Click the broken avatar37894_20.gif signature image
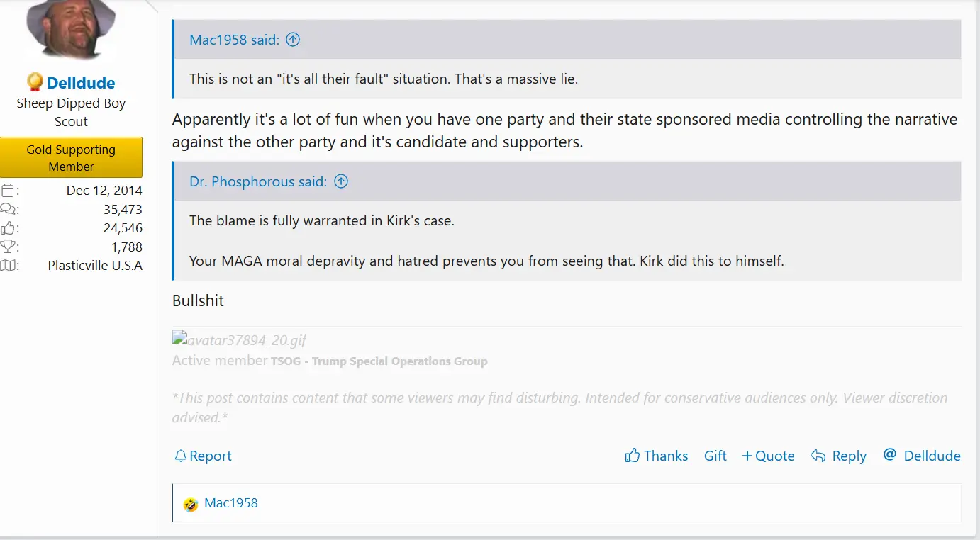 238,340
